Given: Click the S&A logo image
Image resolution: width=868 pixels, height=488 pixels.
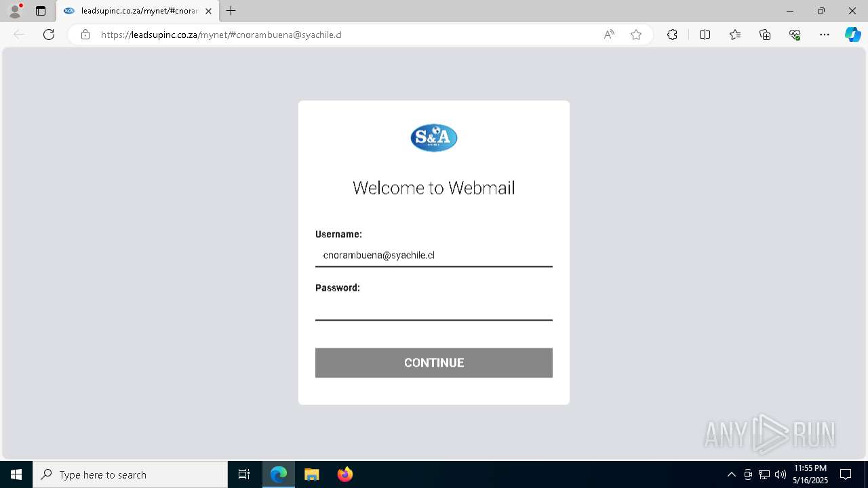Looking at the screenshot, I should pyautogui.click(x=434, y=138).
